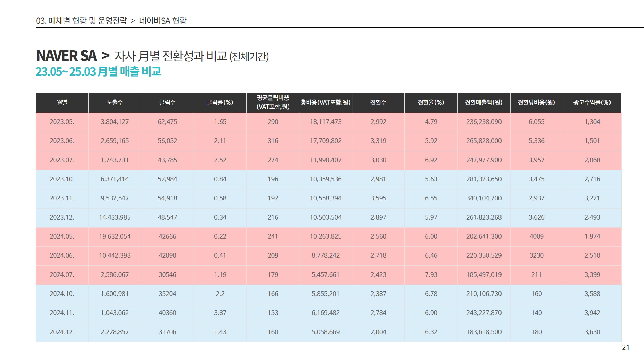Click ROAS value '1,304'
This screenshot has height=362, width=644.
pos(592,122)
